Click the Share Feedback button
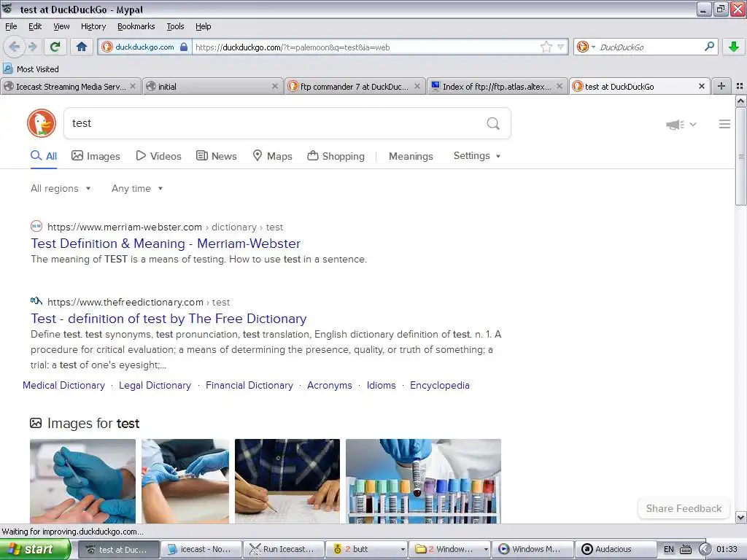The width and height of the screenshot is (747, 560). [x=684, y=508]
